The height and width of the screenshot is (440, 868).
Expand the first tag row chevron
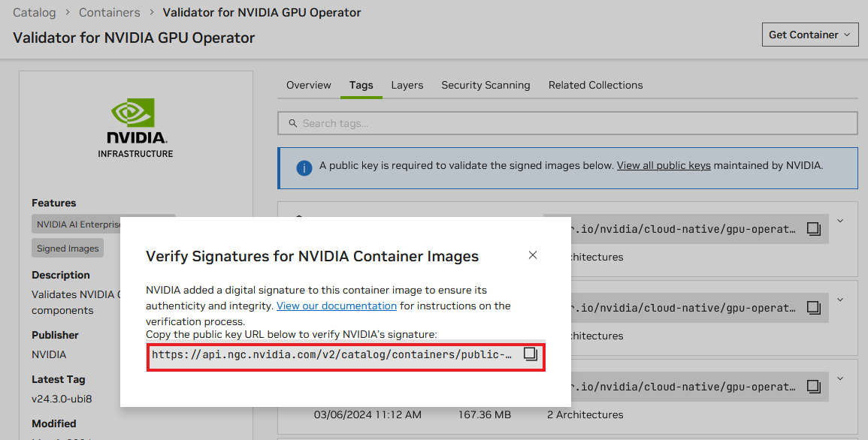(x=840, y=221)
